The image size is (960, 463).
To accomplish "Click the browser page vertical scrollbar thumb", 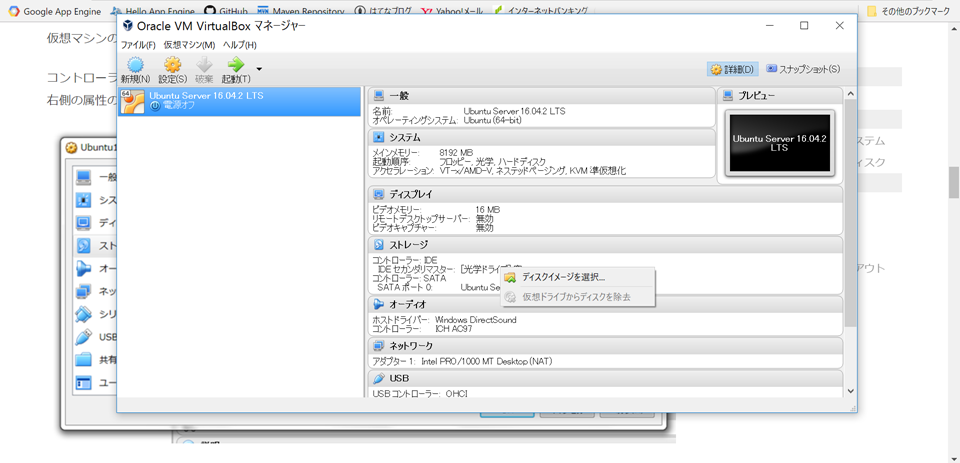I will point(954,182).
